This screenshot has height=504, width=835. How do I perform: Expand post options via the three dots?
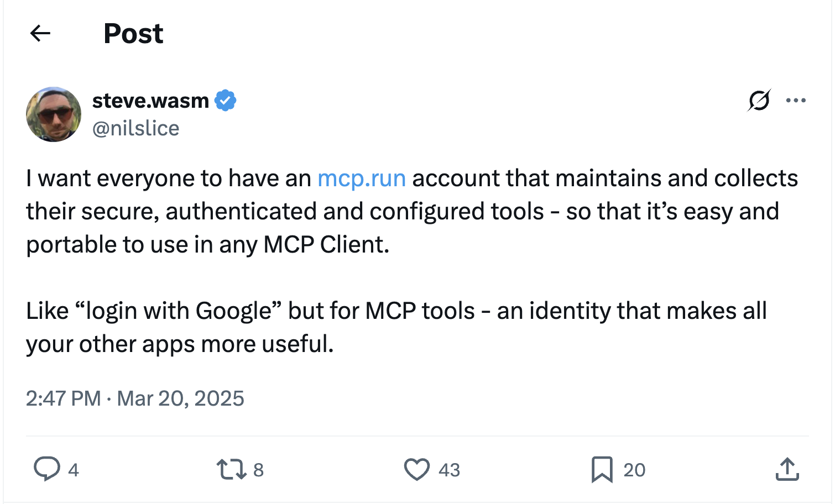[x=796, y=100]
